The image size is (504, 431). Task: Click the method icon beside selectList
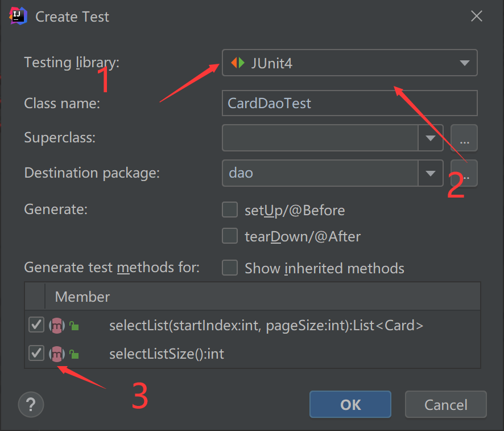click(x=57, y=326)
